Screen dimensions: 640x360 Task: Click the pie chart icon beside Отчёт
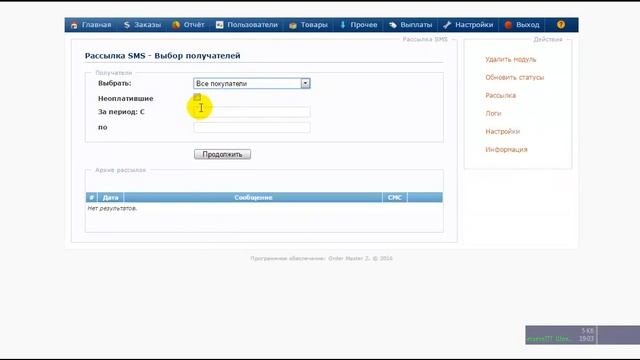pyautogui.click(x=176, y=25)
